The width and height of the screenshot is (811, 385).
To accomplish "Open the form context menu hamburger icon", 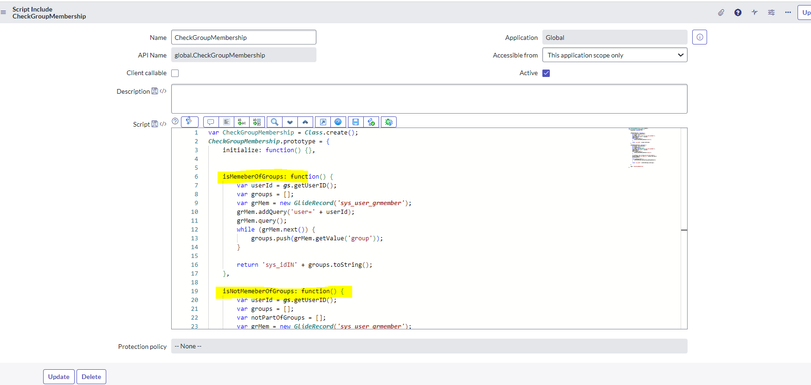I will [4, 12].
